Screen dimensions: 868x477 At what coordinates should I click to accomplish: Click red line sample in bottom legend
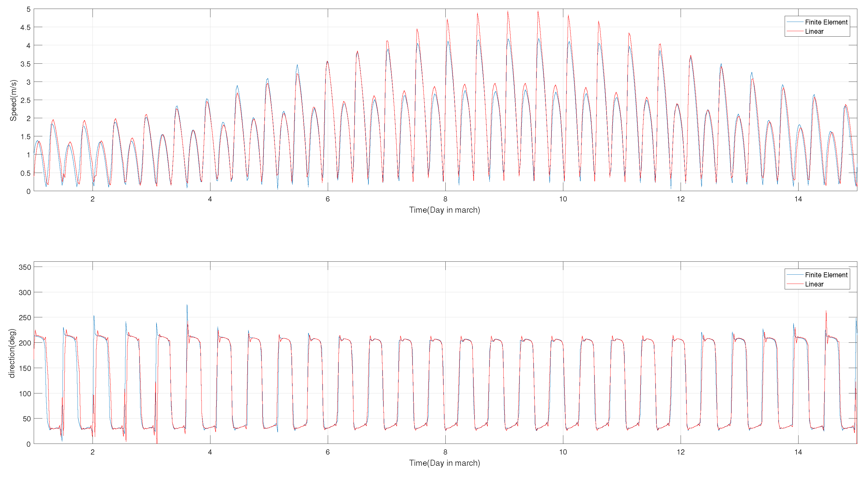click(795, 284)
